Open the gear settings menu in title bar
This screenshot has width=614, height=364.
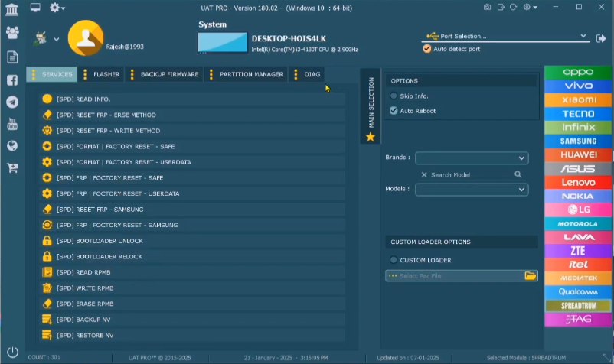tap(57, 8)
